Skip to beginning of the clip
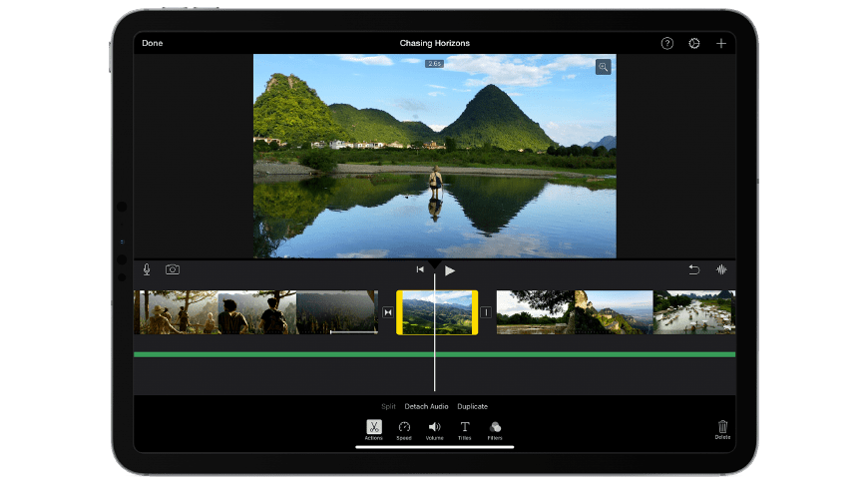The height and width of the screenshot is (484, 868). coord(420,269)
